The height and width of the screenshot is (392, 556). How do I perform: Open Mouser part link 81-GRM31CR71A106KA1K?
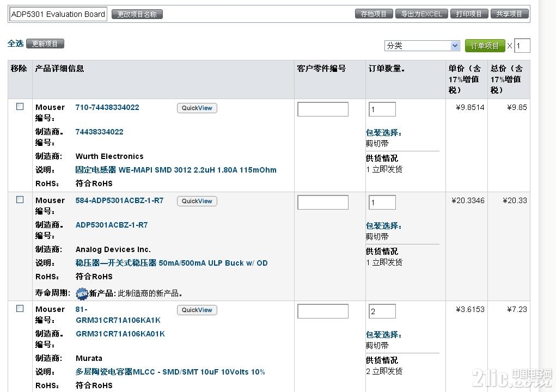[118, 315]
